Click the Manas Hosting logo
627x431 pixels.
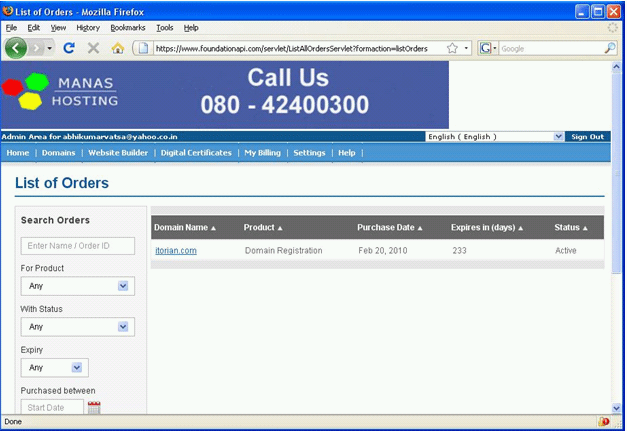(60, 91)
